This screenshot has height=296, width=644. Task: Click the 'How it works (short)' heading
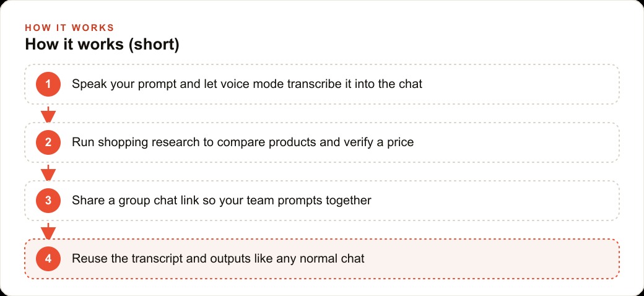point(102,45)
